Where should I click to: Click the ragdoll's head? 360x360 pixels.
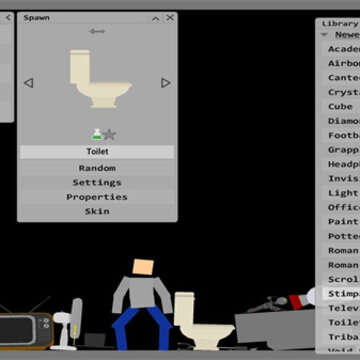(x=143, y=267)
